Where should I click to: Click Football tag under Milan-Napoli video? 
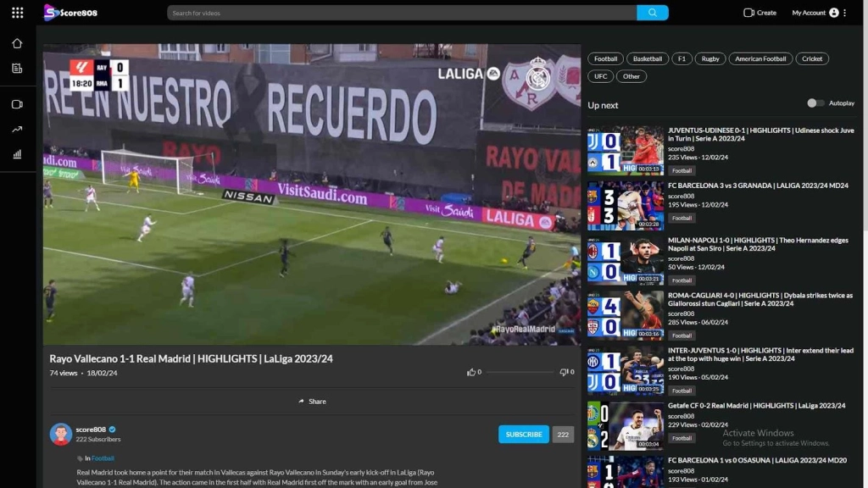click(682, 280)
